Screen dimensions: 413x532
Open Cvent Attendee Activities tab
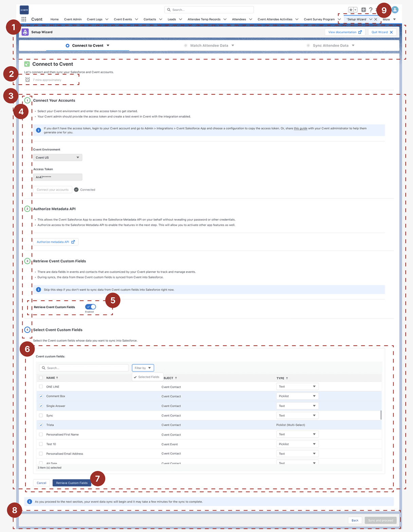click(x=275, y=19)
